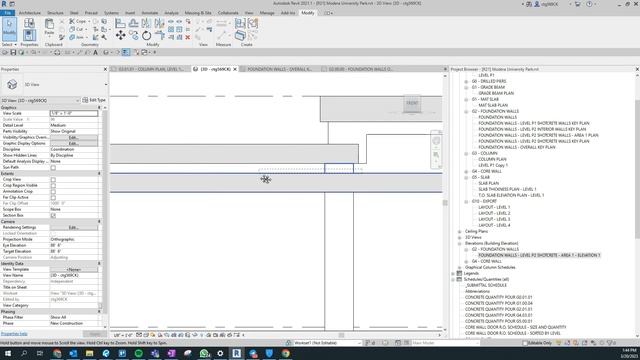
Task: Click the View Scale input field
Action: (74, 113)
